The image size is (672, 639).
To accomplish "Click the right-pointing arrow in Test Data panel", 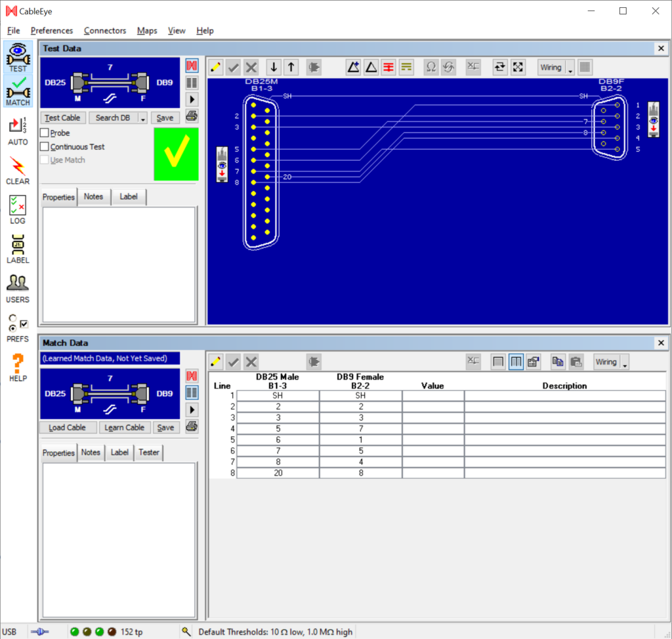I will coord(192,100).
